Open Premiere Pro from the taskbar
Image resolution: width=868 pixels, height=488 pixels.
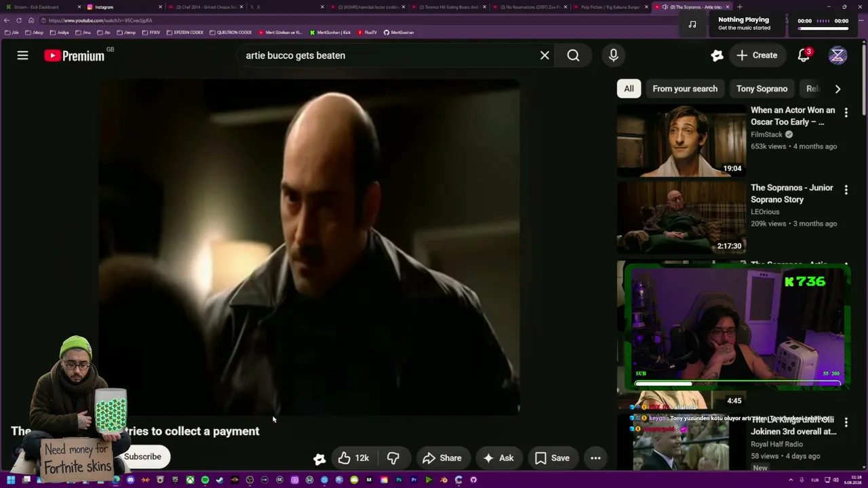(x=414, y=480)
